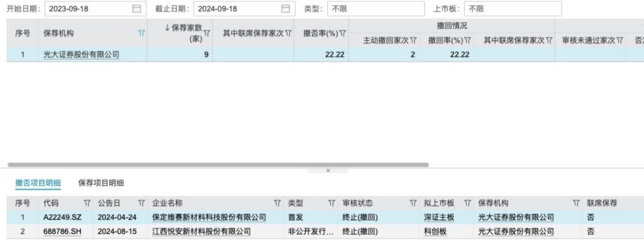Select 联席保荐 value 否 in row 2
644x240 pixels.
pos(590,232)
